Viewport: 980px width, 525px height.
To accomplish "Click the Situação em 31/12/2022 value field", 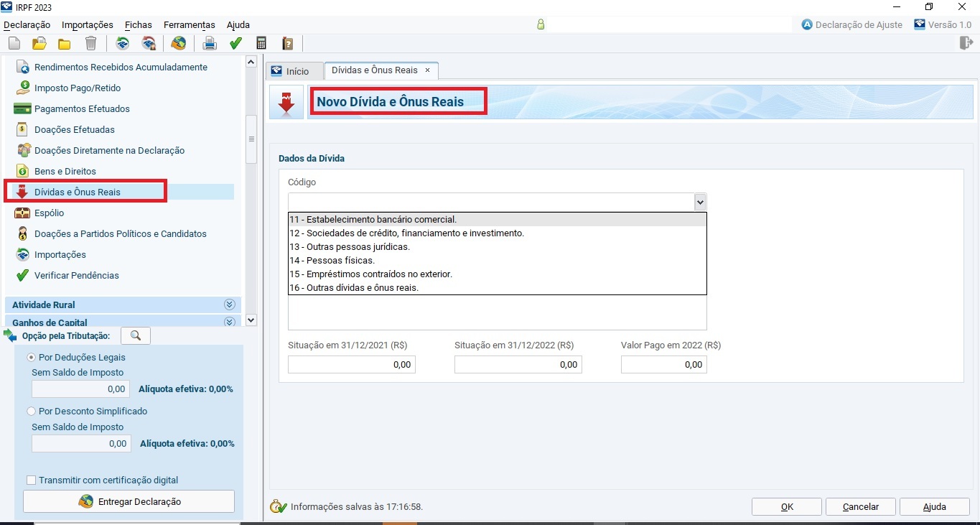I will 518,365.
